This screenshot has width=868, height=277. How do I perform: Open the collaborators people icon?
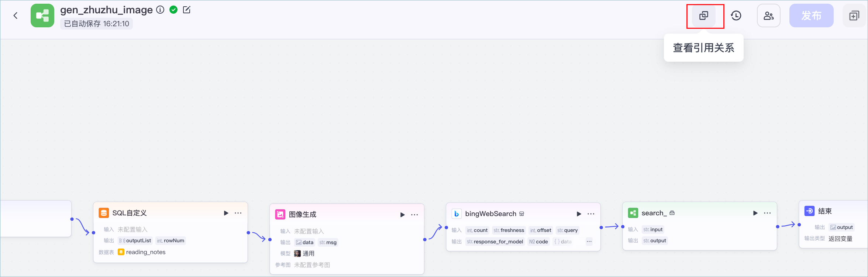click(x=769, y=16)
